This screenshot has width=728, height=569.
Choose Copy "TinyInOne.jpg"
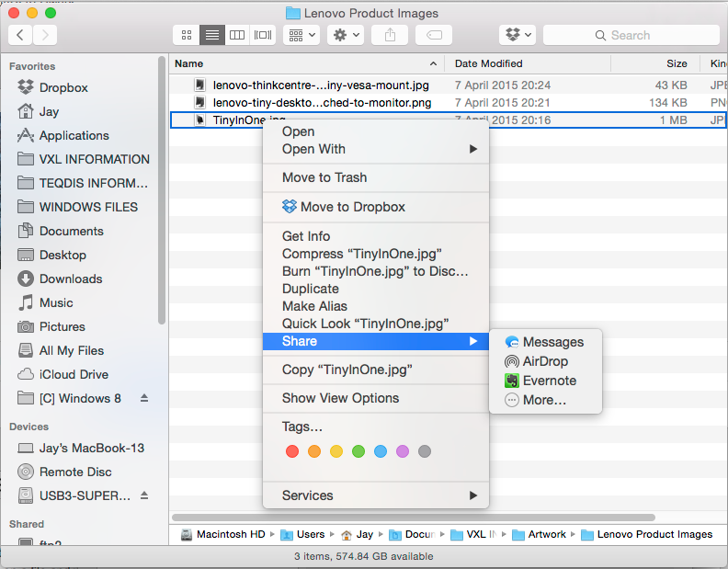pyautogui.click(x=376, y=370)
